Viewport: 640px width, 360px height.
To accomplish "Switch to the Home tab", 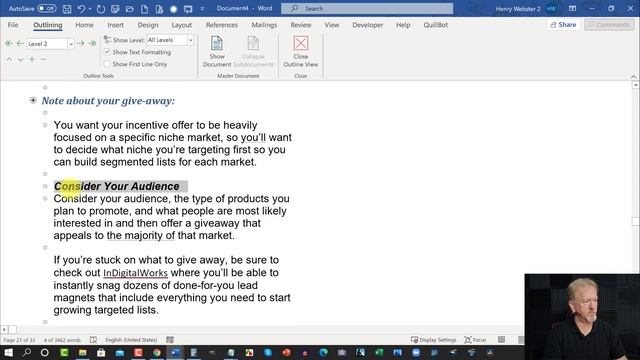I will (x=84, y=25).
